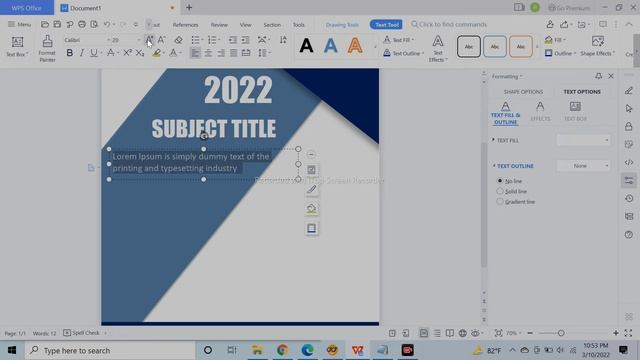Screen dimensions: 640x360
Task: Apply superscript formatting
Action: pyautogui.click(x=127, y=53)
